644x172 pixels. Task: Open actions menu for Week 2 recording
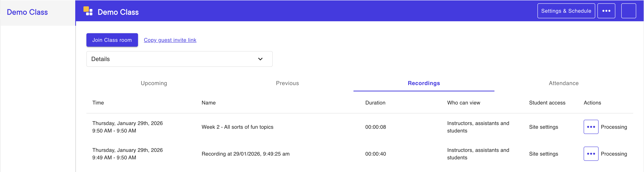pyautogui.click(x=591, y=127)
